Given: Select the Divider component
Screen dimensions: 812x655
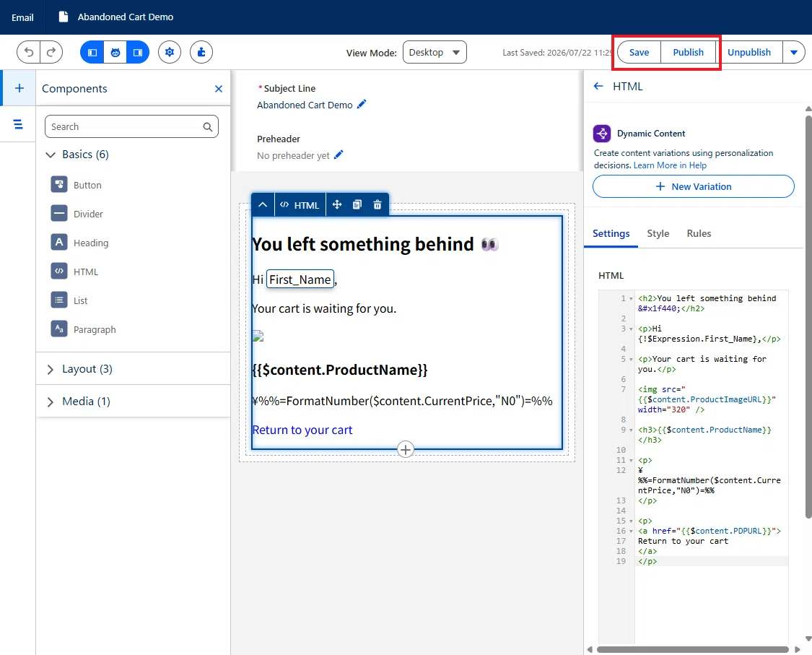Looking at the screenshot, I should pos(77,214).
